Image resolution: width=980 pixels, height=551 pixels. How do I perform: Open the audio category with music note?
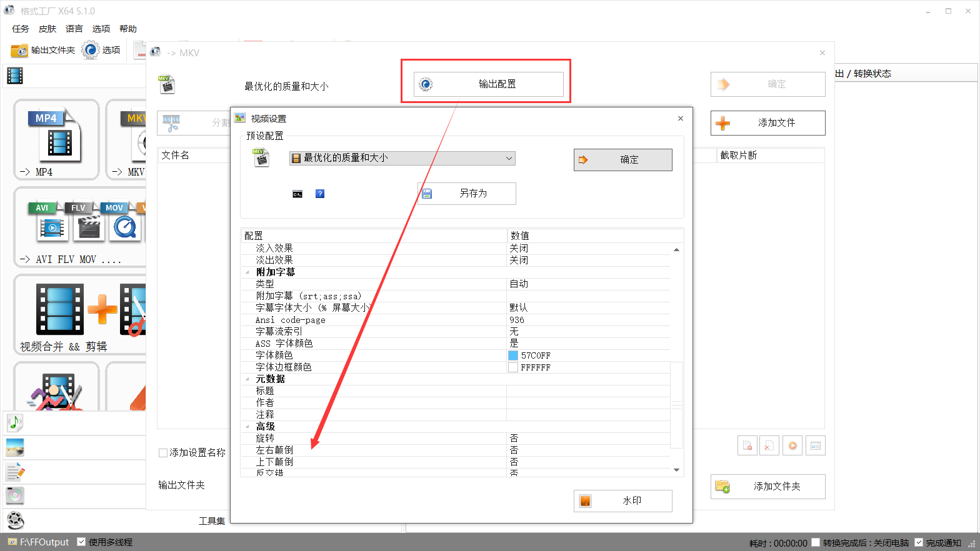(15, 423)
